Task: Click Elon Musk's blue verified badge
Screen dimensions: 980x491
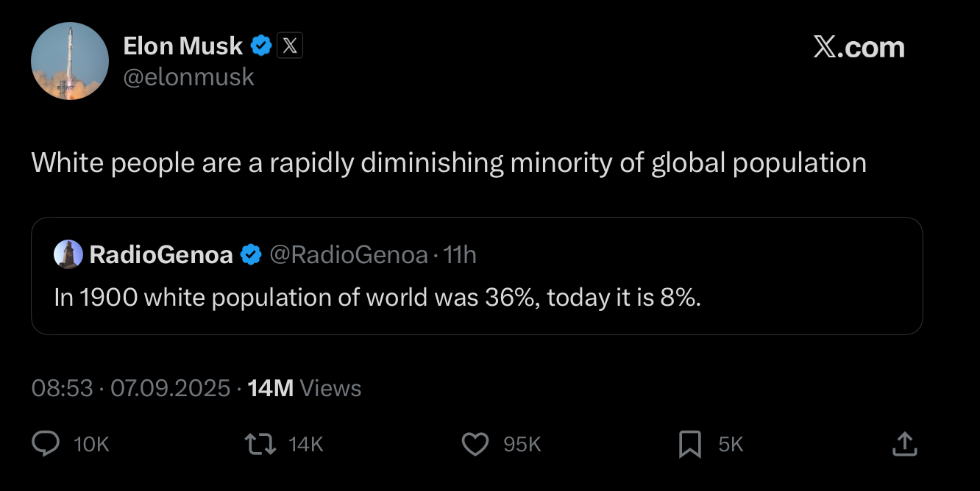Action: tap(261, 46)
